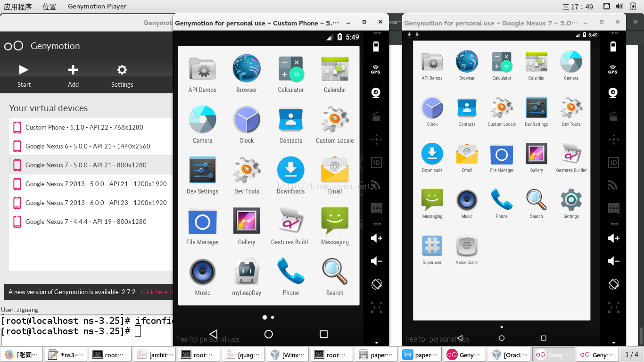Open the volume indicator in top bar
The image size is (644, 362).
[x=619, y=6]
